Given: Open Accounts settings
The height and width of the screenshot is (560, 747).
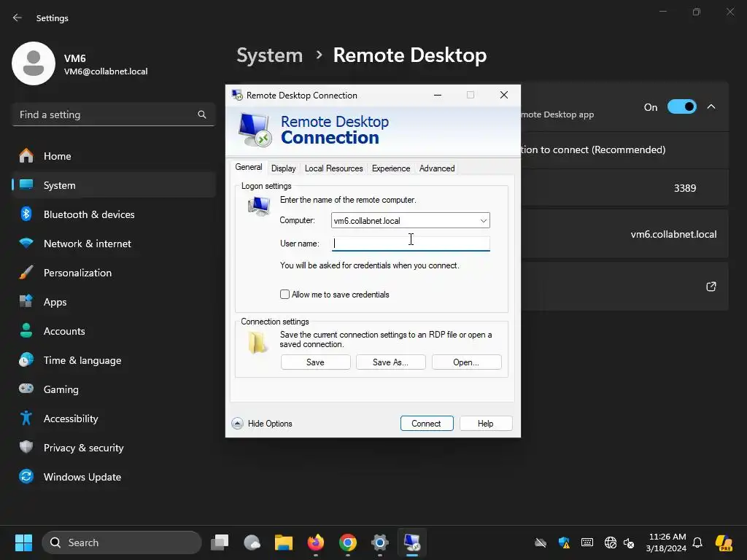Looking at the screenshot, I should tap(113, 331).
